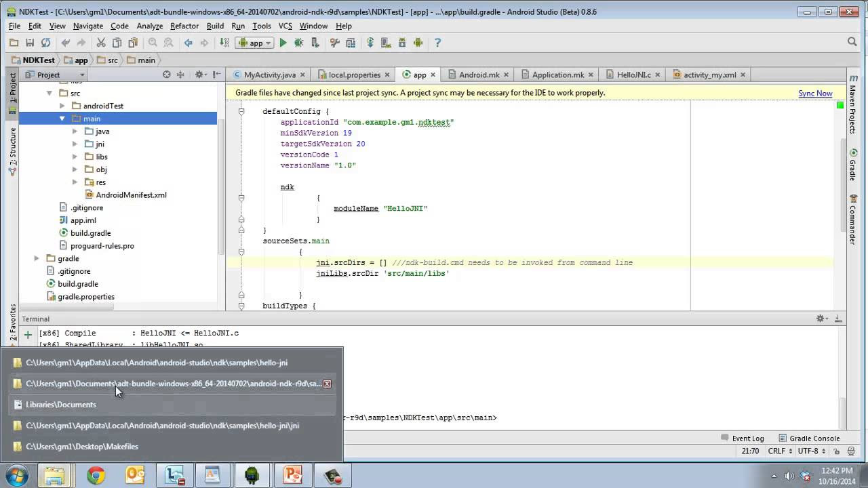Click the Attach debugger icon
The width and height of the screenshot is (868, 488).
[x=315, y=43]
